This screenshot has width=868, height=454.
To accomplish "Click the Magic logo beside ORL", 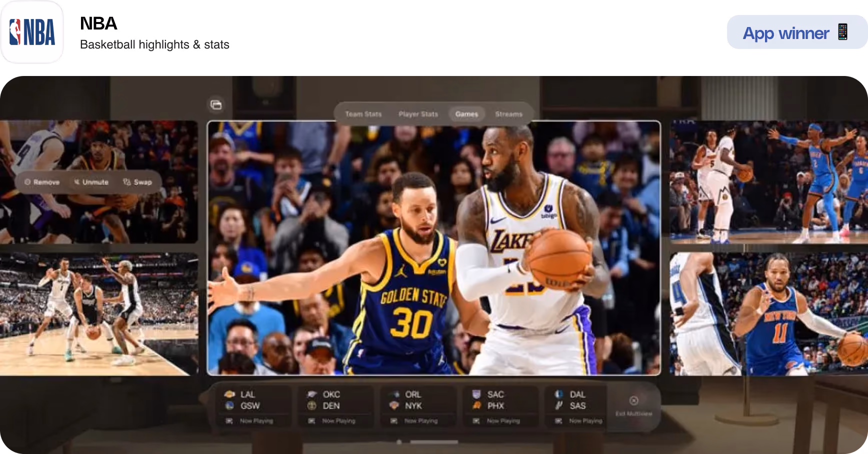I will [x=394, y=394].
